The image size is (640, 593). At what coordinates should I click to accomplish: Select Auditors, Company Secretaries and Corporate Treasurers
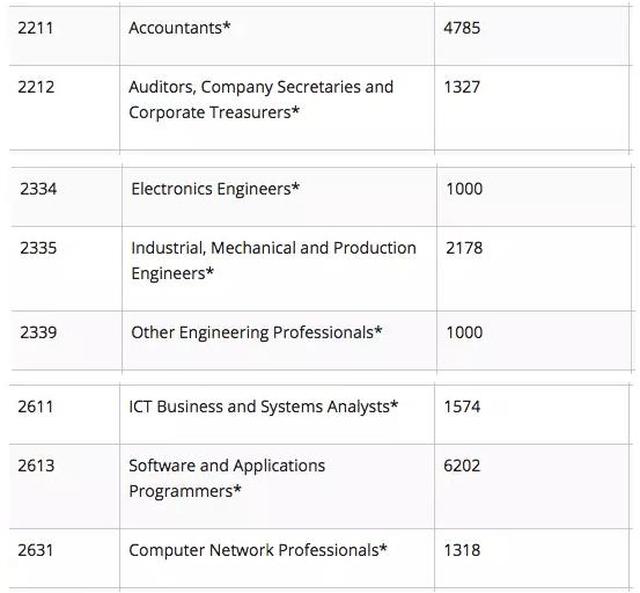point(261,100)
